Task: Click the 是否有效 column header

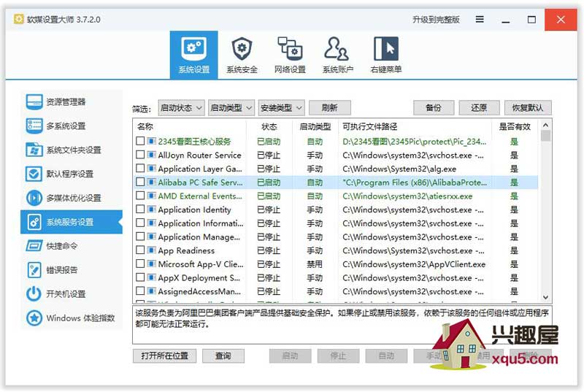Action: click(x=515, y=126)
